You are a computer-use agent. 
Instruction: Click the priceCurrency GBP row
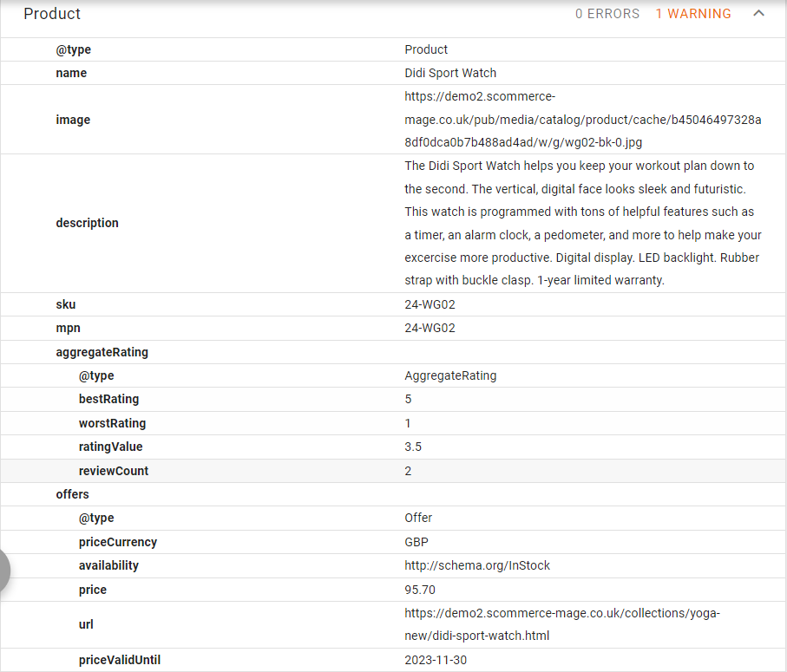point(117,542)
